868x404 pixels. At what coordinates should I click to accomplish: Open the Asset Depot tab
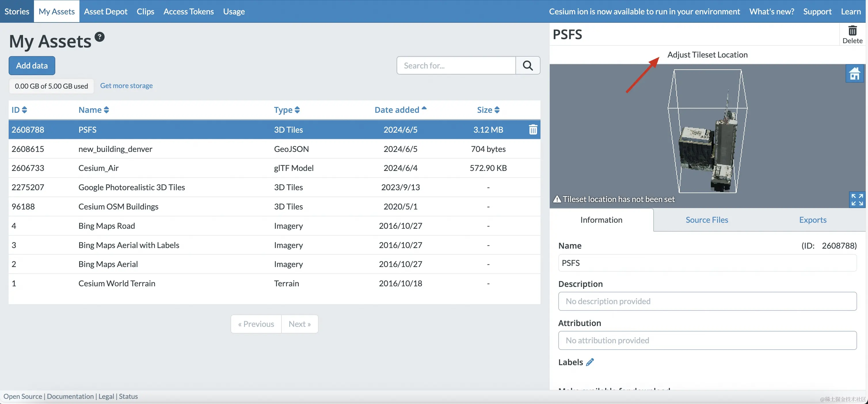click(x=105, y=12)
